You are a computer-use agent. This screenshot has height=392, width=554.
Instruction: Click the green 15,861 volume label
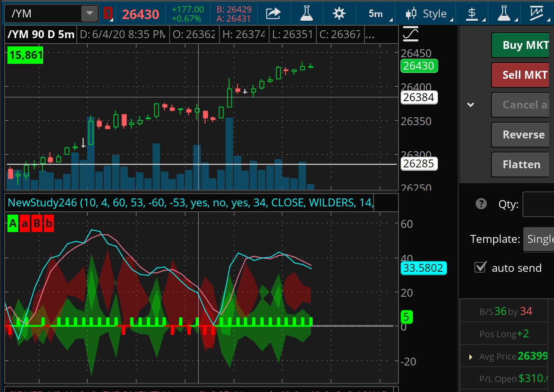click(25, 55)
